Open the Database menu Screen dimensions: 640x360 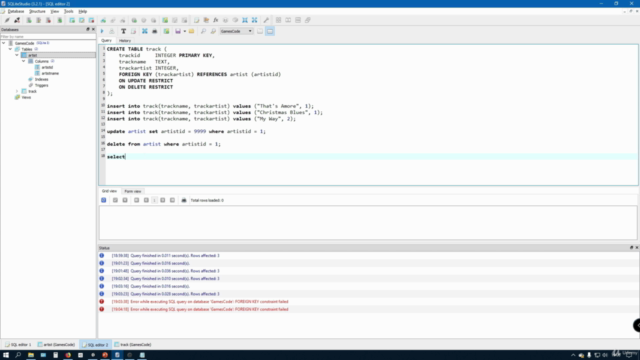(16, 11)
